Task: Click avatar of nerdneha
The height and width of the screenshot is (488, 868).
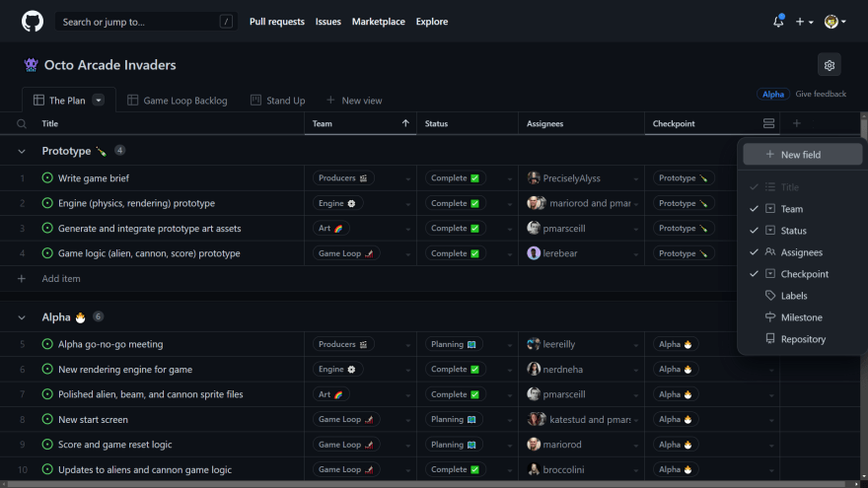Action: tap(533, 369)
